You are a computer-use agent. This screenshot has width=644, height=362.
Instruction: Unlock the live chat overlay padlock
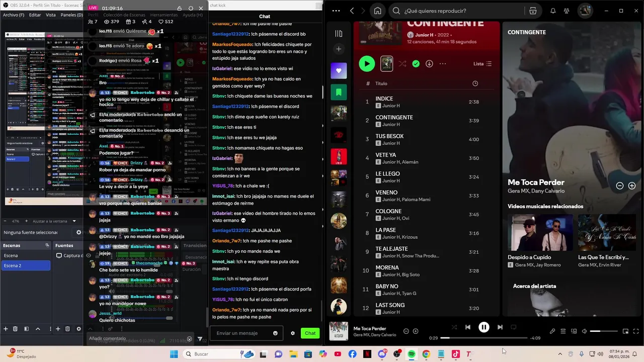click(180, 9)
